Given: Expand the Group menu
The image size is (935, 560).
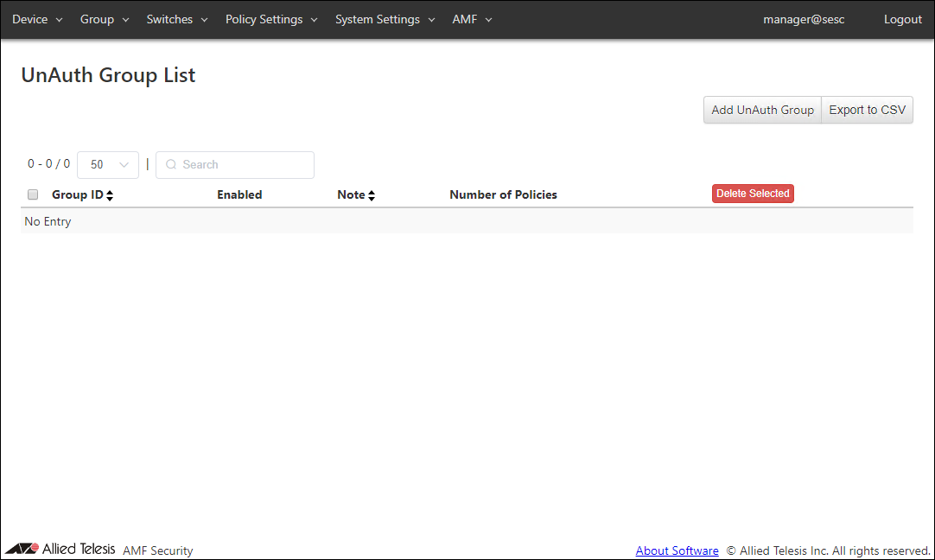Looking at the screenshot, I should pos(105,19).
